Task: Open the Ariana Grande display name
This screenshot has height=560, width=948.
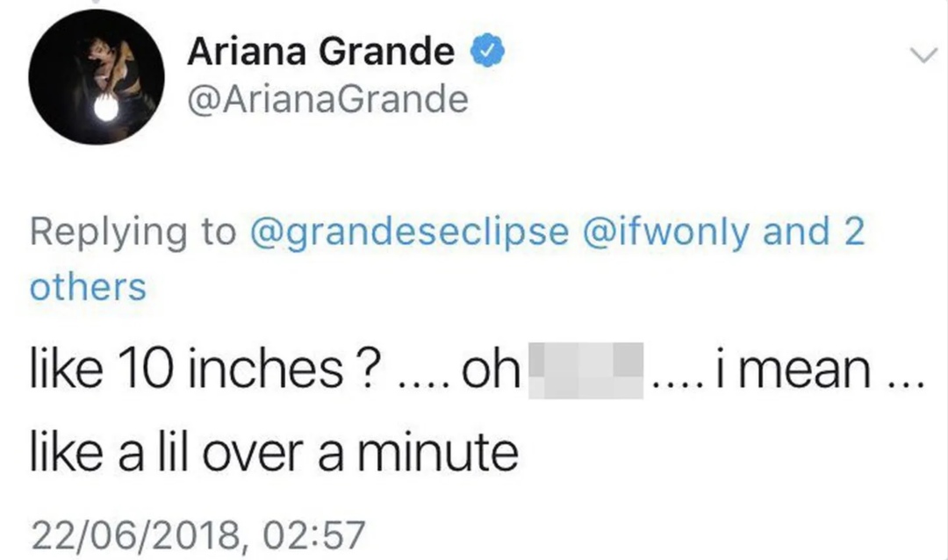Action: tap(321, 51)
